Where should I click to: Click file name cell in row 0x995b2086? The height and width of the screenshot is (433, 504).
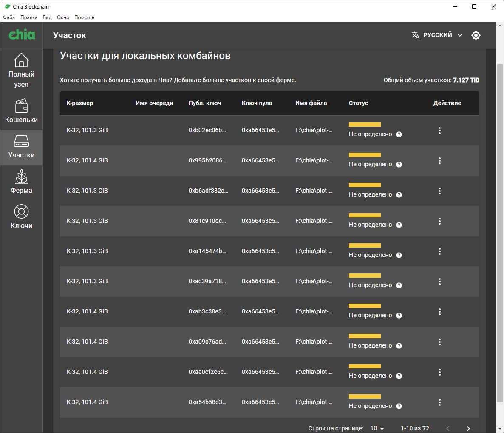314,160
